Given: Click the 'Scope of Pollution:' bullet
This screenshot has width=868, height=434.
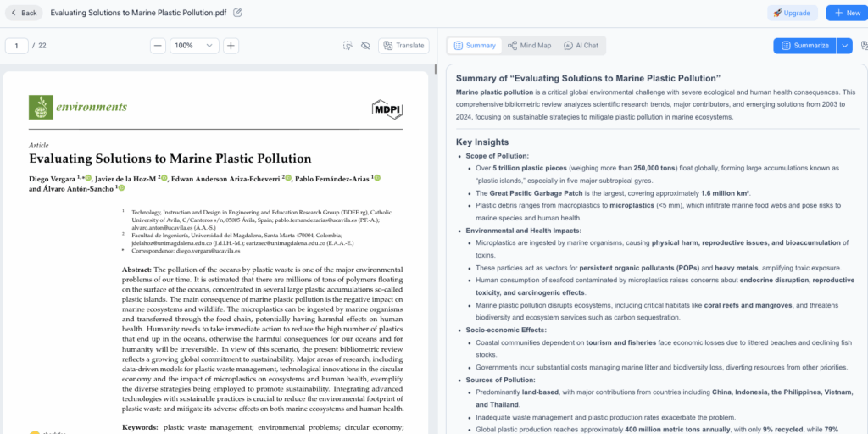Looking at the screenshot, I should (x=497, y=156).
